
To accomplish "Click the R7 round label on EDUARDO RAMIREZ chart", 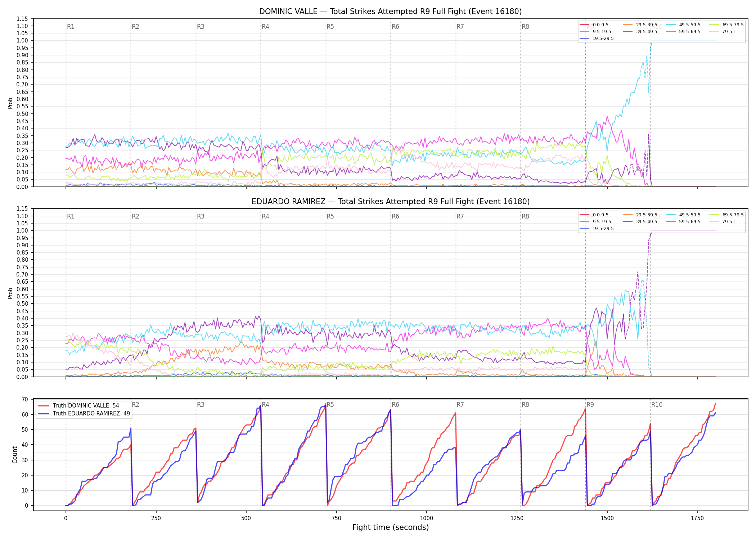I will (460, 216).
